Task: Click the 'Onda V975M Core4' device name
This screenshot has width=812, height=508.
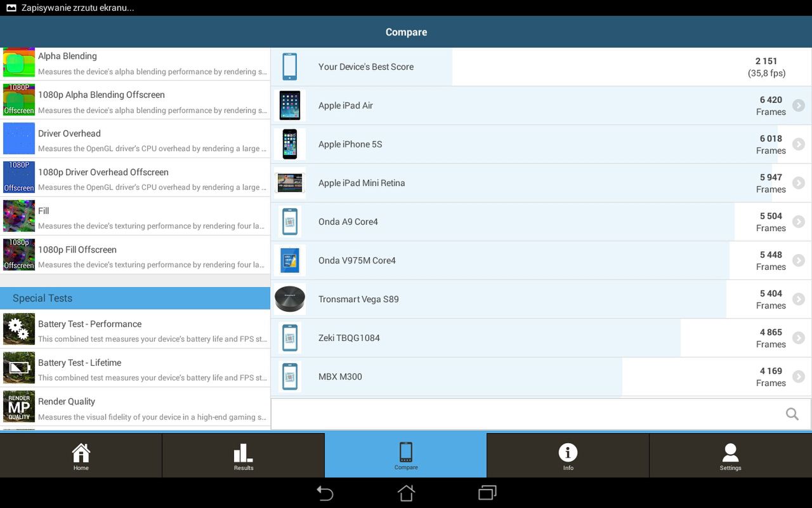Action: [x=357, y=260]
